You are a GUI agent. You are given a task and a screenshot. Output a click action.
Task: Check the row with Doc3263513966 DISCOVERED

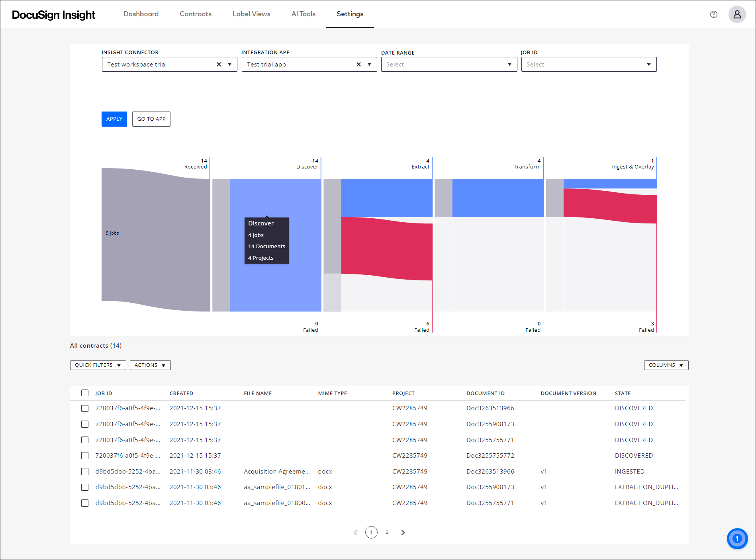pos(85,408)
